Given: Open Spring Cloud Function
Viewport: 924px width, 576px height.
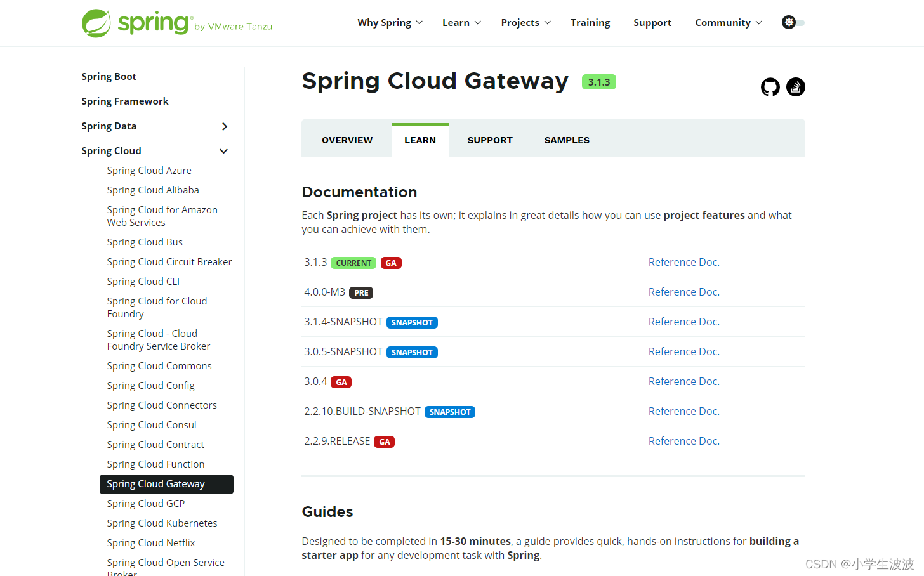Looking at the screenshot, I should click(x=155, y=464).
